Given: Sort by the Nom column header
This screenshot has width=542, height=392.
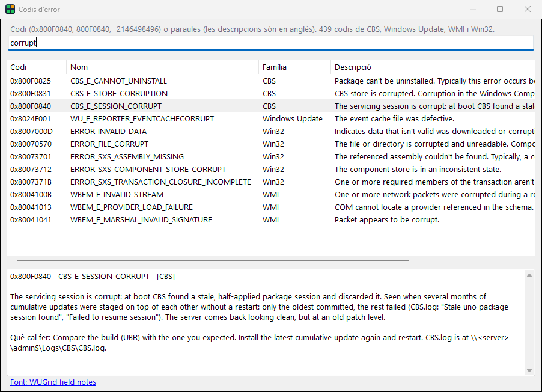Looking at the screenshot, I should (x=162, y=67).
